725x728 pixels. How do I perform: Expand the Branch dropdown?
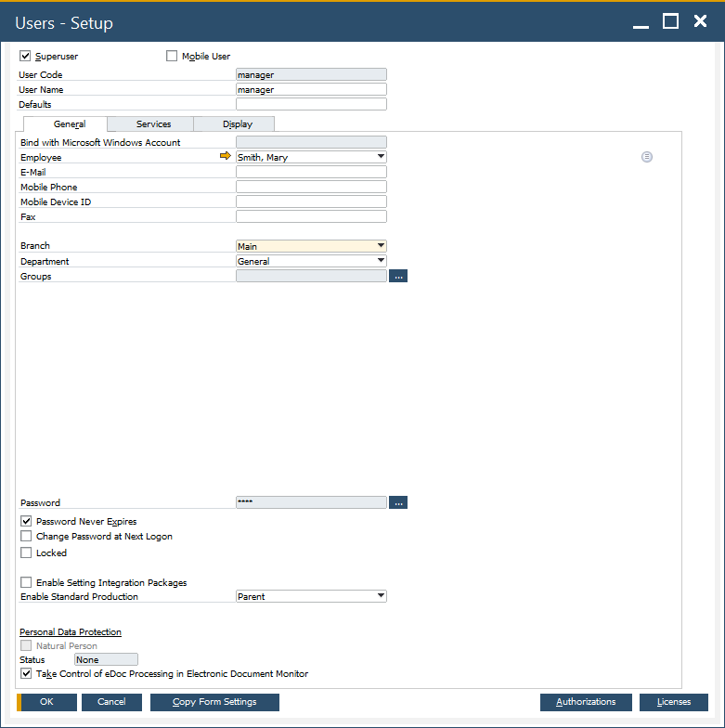381,246
